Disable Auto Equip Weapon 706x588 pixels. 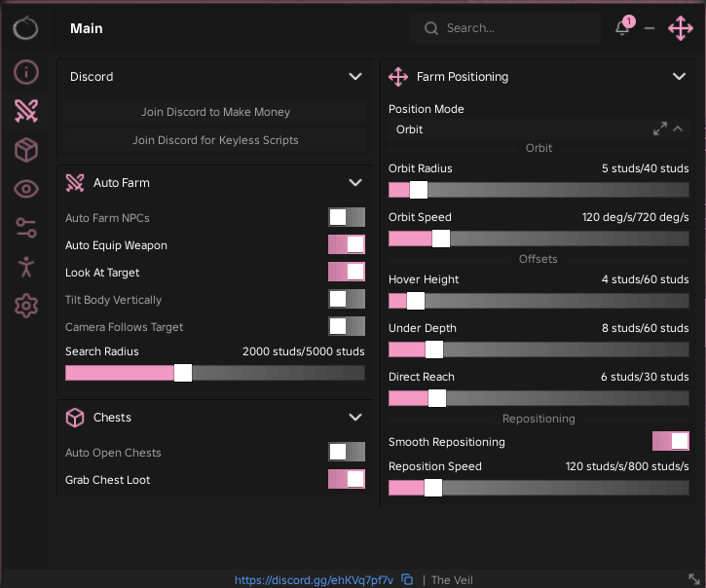pos(347,245)
